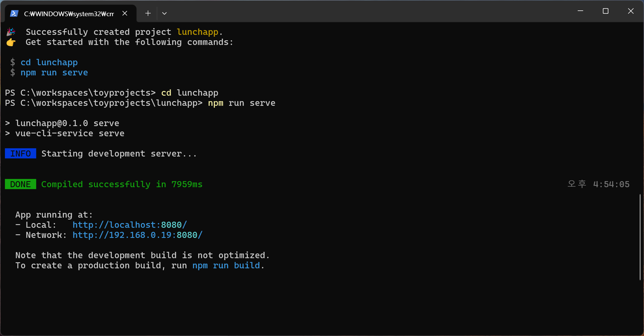Click the pointing hand emoji
Viewport: 644px width, 336px height.
(x=11, y=42)
